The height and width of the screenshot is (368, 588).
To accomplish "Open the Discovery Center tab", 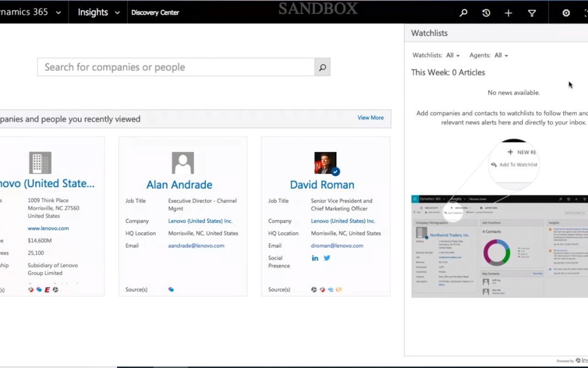I will point(155,13).
